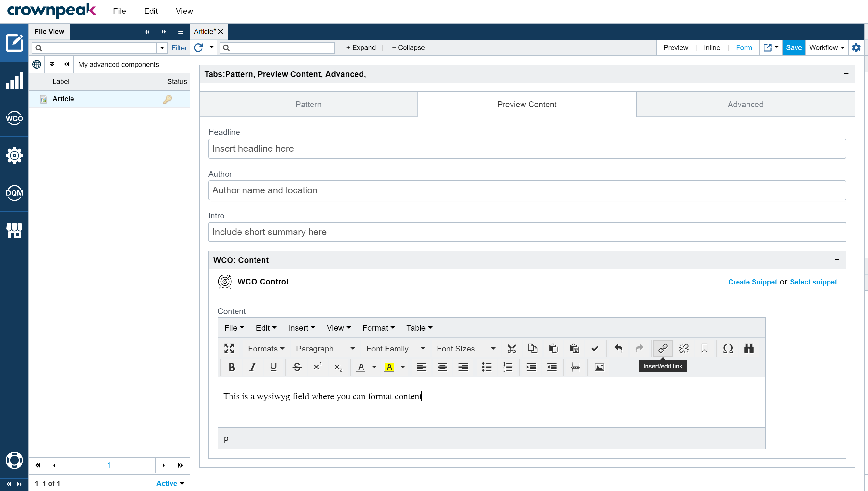
Task: Toggle Italic formatting
Action: click(252, 367)
